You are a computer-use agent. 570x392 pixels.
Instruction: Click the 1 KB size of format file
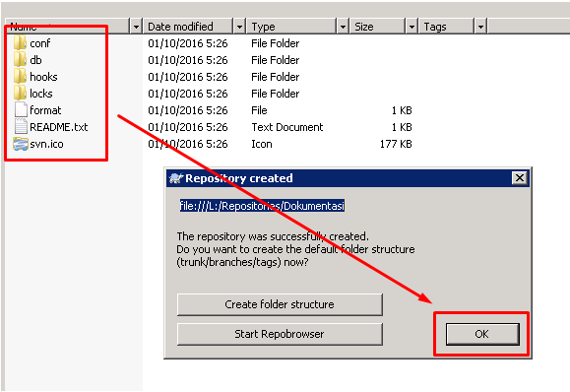pos(402,110)
